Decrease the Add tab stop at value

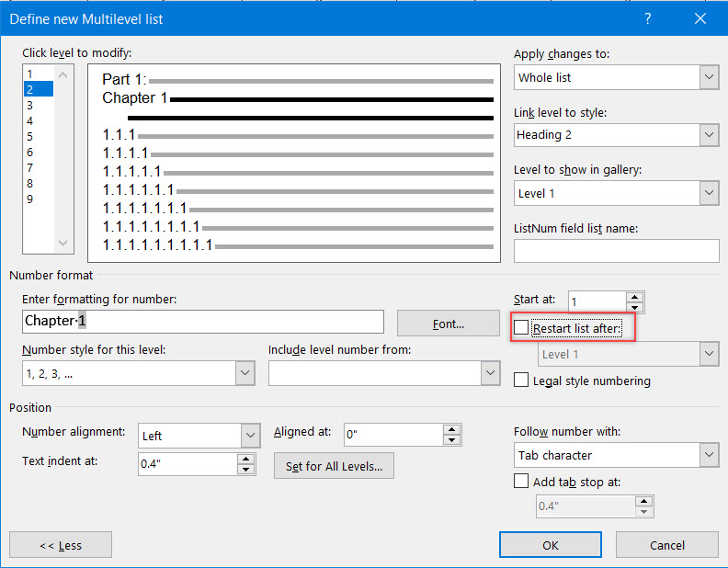[x=643, y=512]
